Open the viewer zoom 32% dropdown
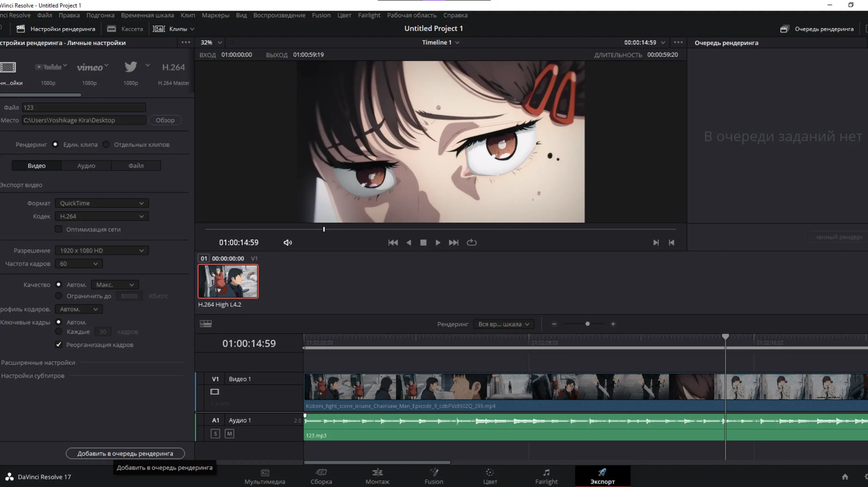 point(211,42)
